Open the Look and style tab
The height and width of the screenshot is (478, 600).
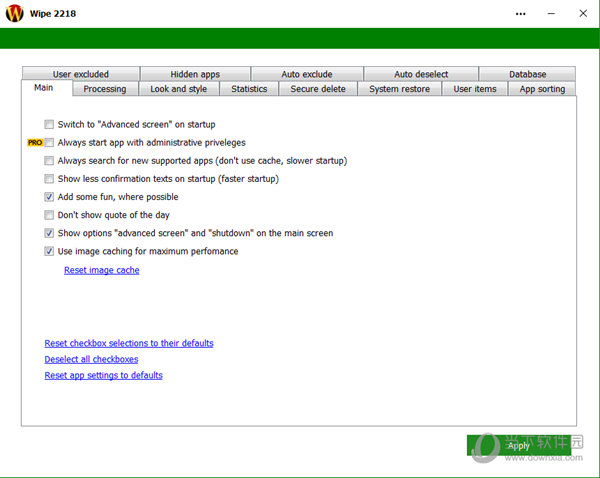coord(179,89)
